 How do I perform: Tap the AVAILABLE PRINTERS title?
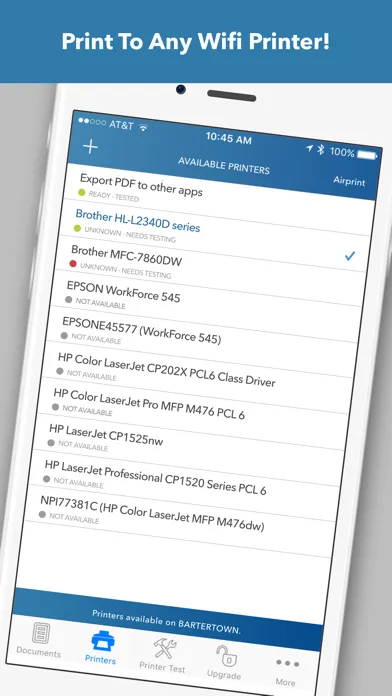[x=224, y=165]
